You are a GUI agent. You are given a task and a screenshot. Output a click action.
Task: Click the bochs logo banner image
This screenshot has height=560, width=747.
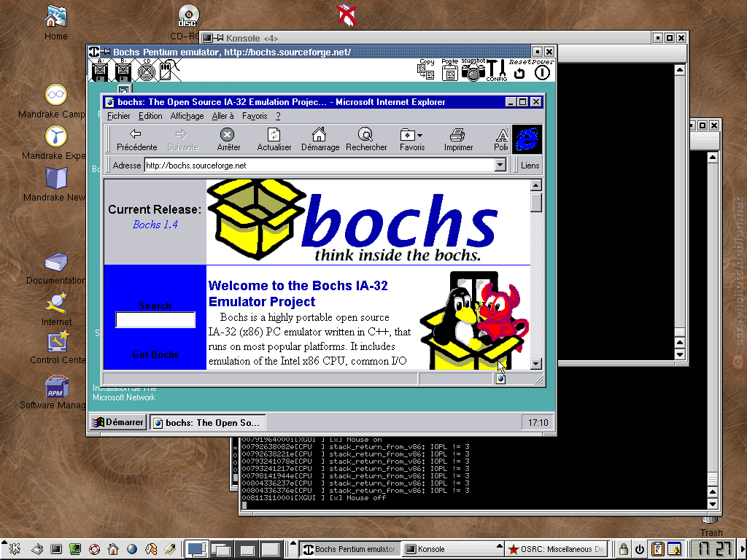pos(354,221)
